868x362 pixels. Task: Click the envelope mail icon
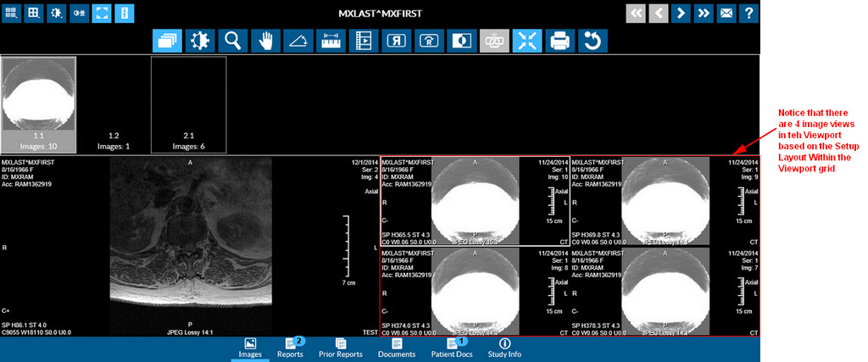click(726, 14)
